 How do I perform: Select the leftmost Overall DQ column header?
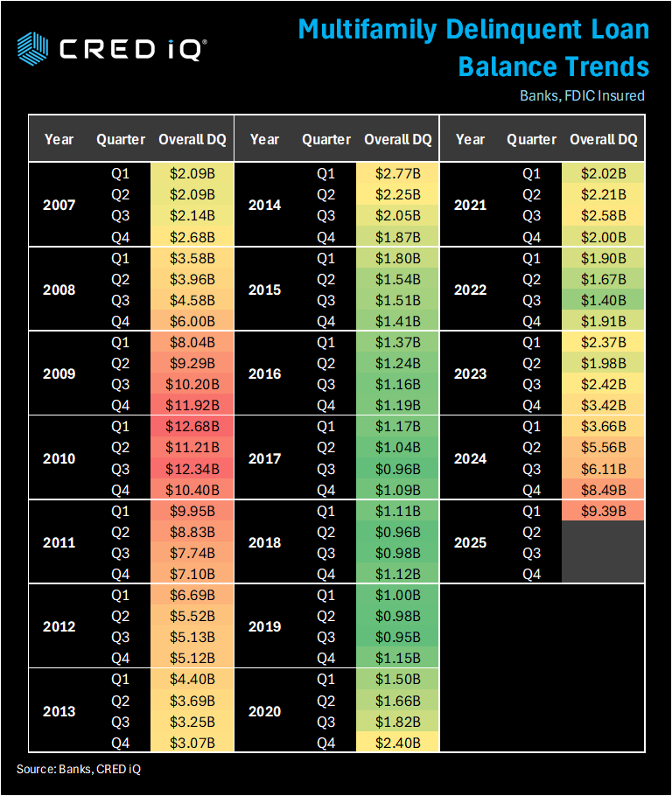(x=192, y=139)
